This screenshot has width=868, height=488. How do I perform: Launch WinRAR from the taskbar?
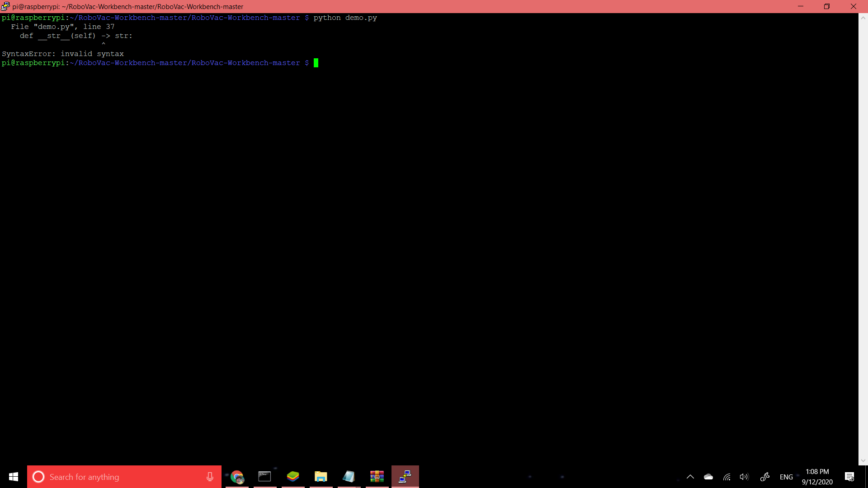click(x=377, y=477)
